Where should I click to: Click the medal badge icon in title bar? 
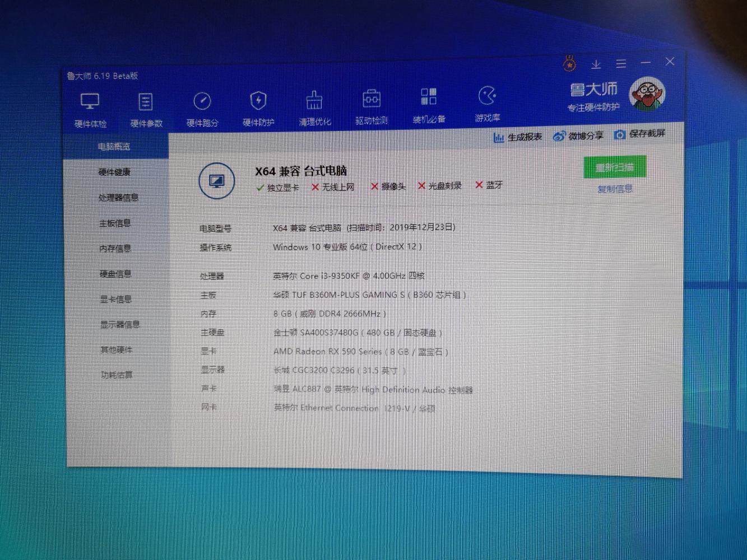pos(570,64)
